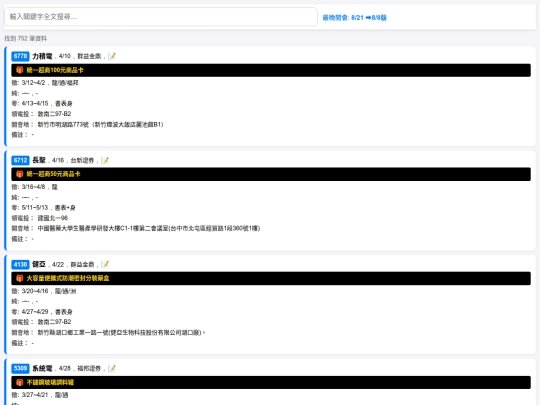Image resolution: width=540 pixels, height=405 pixels.
Task: Click the gift icon in the 100元 gift card banner
Action: click(20, 70)
